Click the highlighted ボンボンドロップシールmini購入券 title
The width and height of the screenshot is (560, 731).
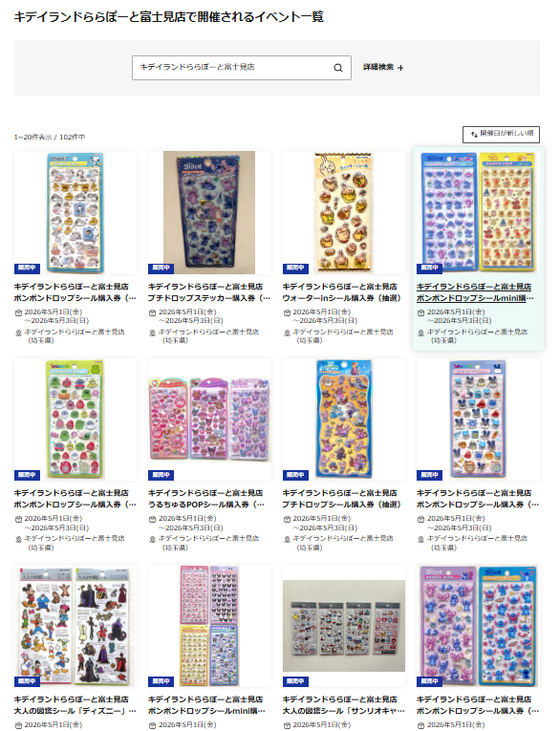coord(475,292)
